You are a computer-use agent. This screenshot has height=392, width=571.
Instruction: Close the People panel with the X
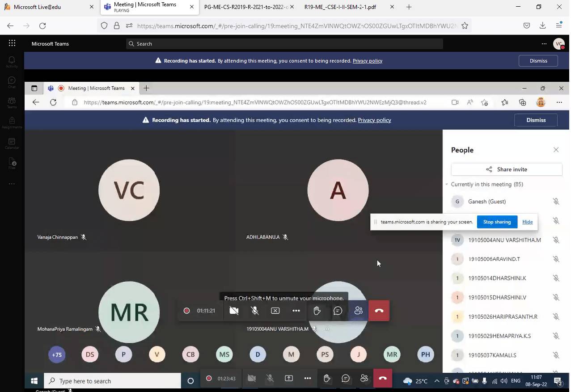556,150
